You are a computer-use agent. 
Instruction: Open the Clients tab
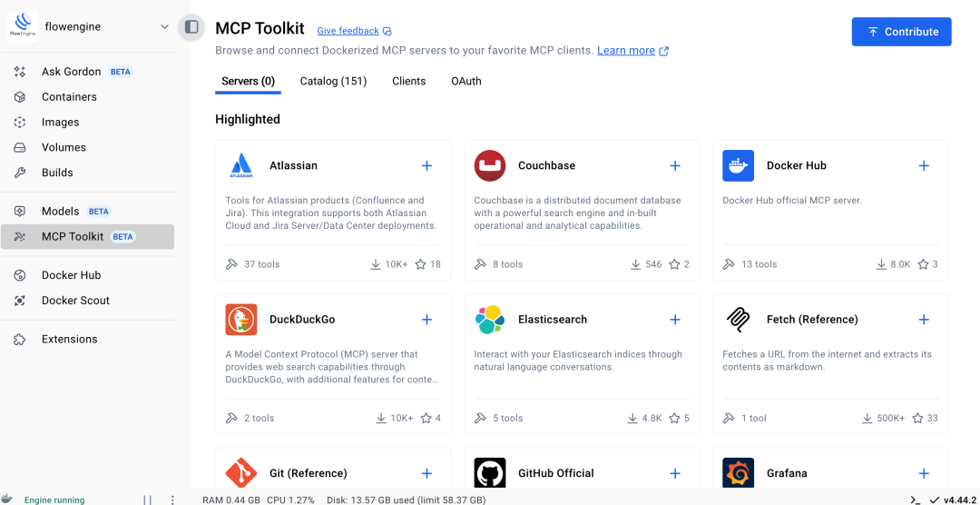(x=408, y=82)
